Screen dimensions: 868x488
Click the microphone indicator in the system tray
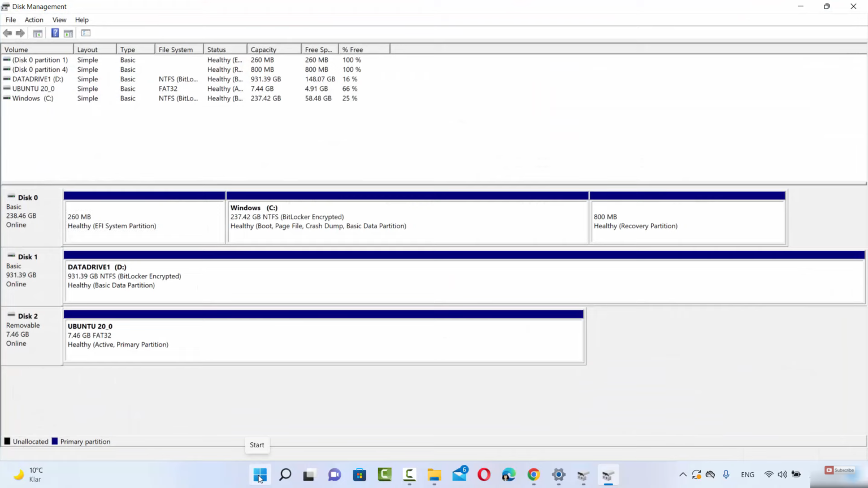[x=726, y=474]
